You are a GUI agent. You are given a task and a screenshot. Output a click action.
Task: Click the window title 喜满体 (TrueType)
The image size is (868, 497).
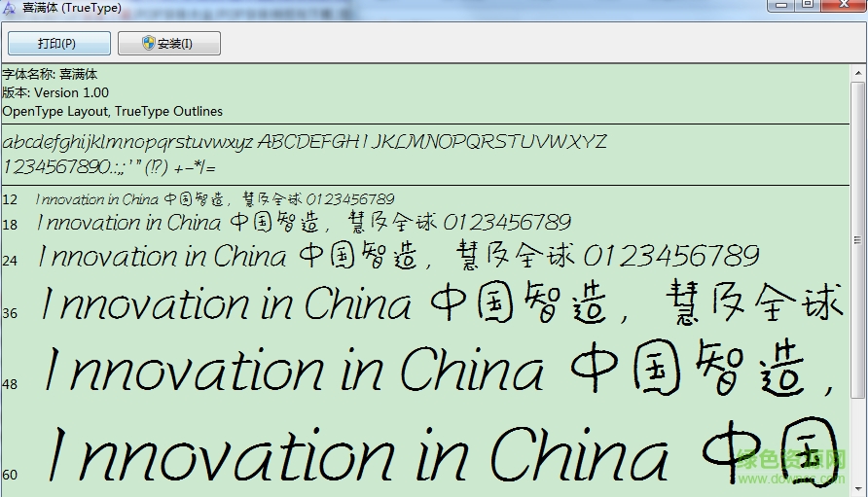point(71,8)
